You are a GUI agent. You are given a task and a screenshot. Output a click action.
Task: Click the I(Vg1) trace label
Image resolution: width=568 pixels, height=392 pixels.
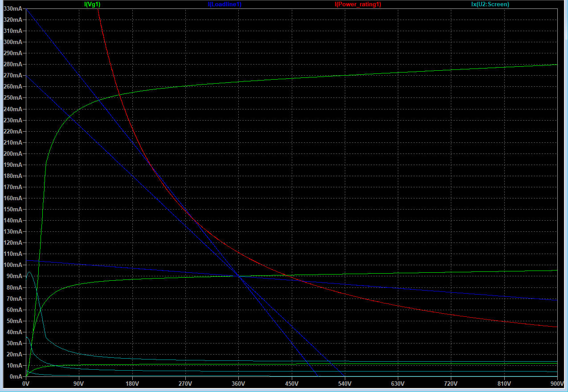(x=92, y=4)
